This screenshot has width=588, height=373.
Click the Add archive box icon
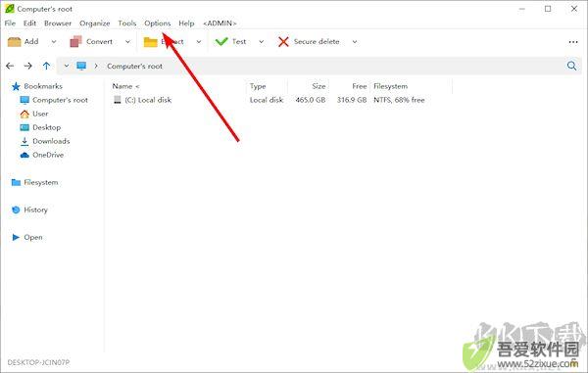point(15,41)
